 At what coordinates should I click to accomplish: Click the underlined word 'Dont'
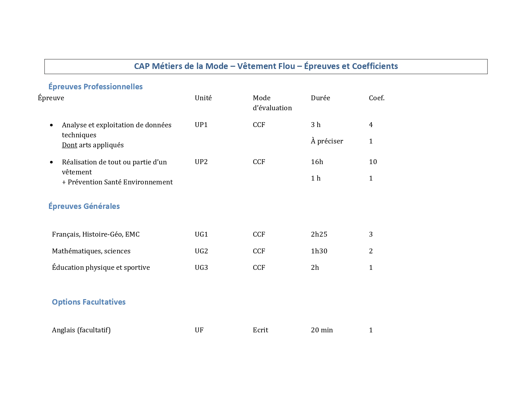tap(70, 145)
